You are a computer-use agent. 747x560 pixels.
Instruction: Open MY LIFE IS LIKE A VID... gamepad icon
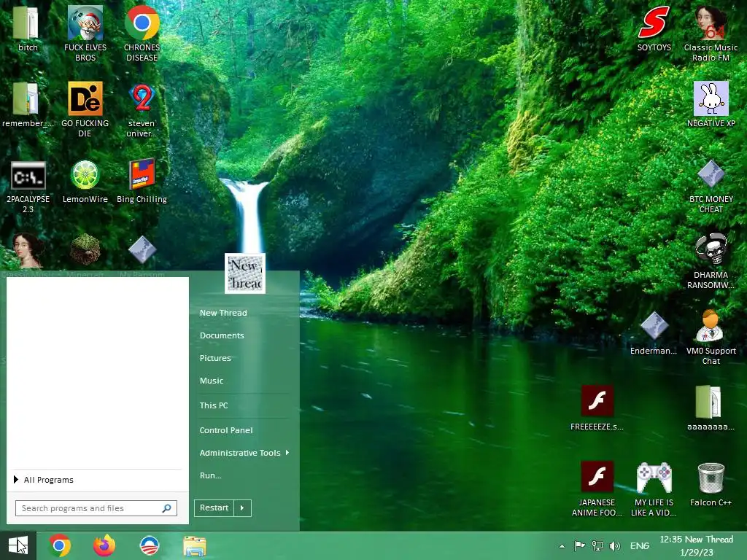654,489
